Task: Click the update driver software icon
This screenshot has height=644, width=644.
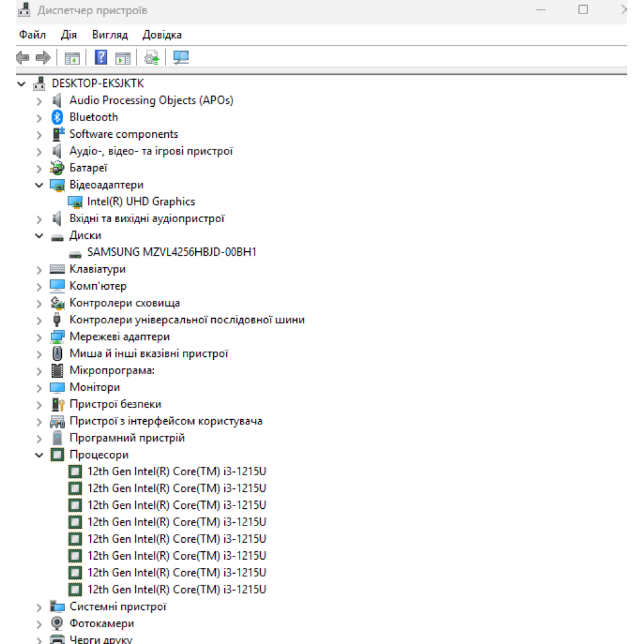Action: [152, 58]
